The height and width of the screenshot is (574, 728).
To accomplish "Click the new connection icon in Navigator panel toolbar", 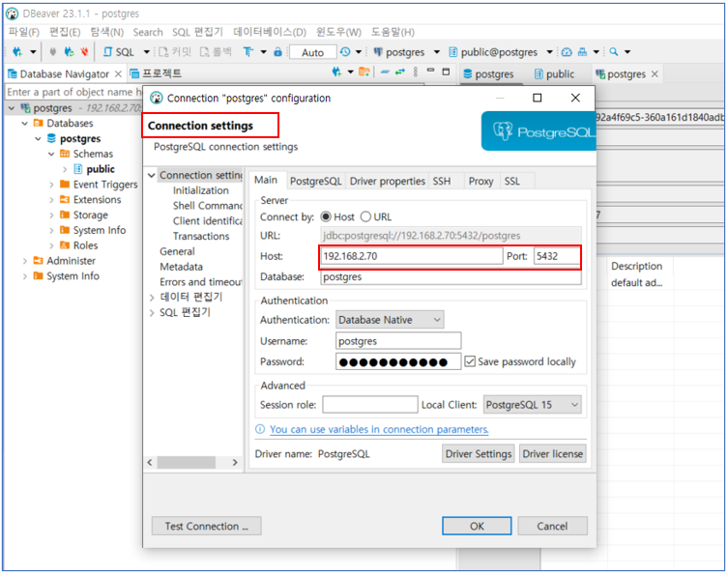I will pyautogui.click(x=336, y=72).
